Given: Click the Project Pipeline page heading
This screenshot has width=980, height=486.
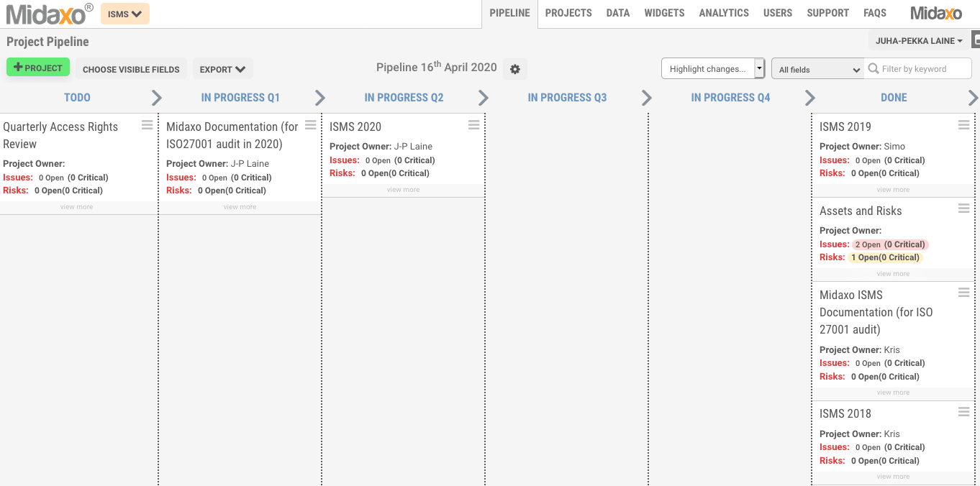Looking at the screenshot, I should [47, 42].
